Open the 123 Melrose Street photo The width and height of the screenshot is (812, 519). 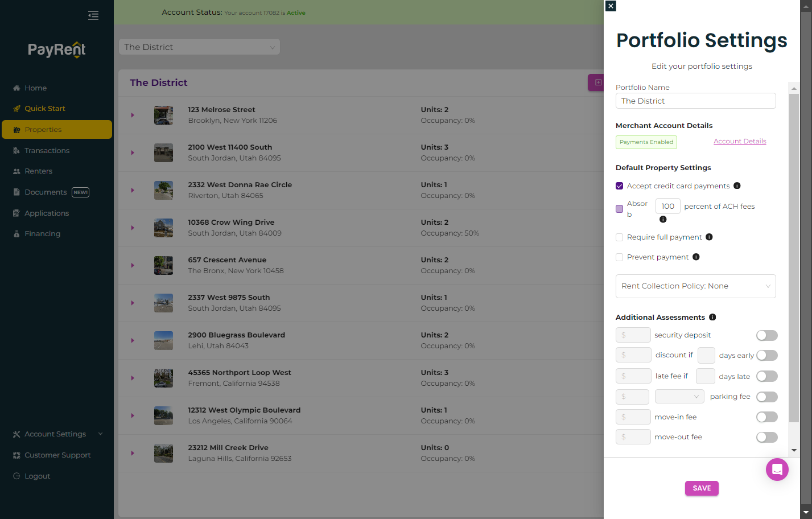coord(163,115)
